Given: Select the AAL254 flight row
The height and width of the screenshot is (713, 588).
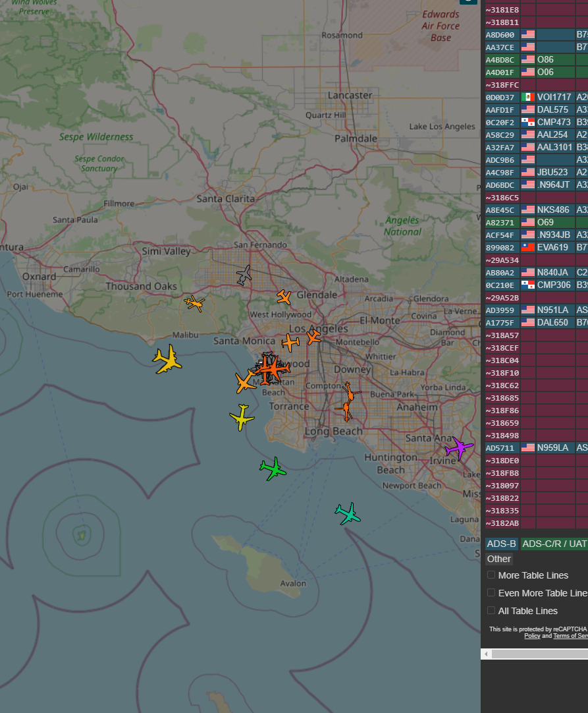Looking at the screenshot, I should tap(536, 134).
